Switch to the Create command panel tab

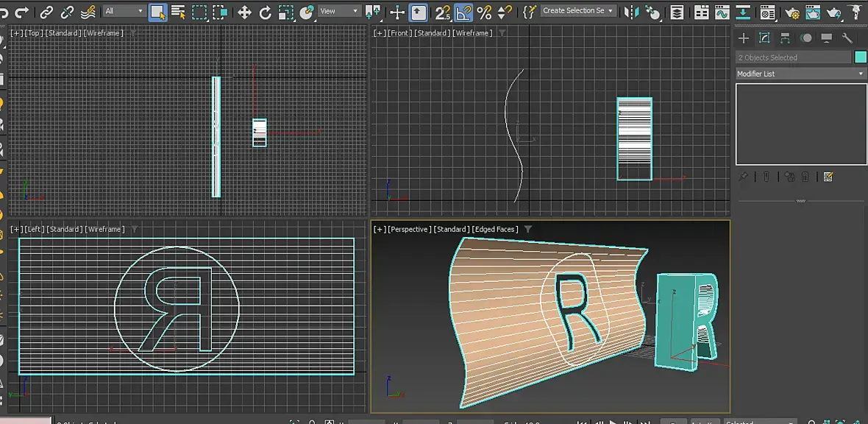[x=744, y=38]
